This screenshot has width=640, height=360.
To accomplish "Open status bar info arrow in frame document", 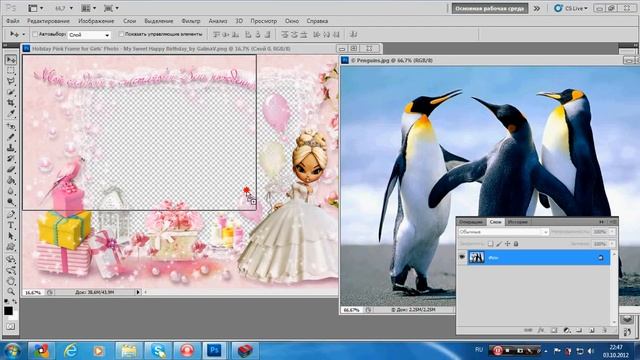I will point(138,292).
